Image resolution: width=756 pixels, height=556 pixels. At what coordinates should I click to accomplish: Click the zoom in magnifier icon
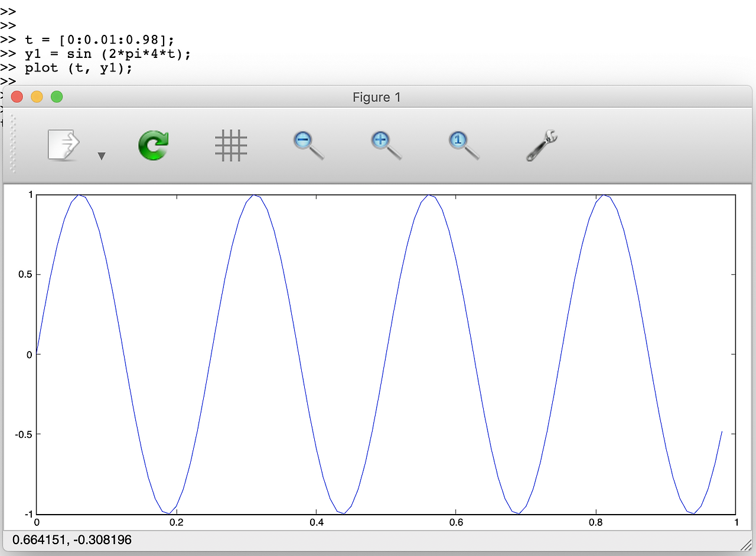386,146
